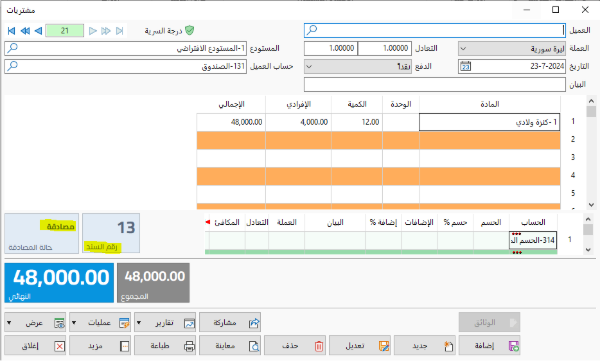The width and height of the screenshot is (600, 361).
Task: Jump to the last record arrow
Action: coord(120,31)
